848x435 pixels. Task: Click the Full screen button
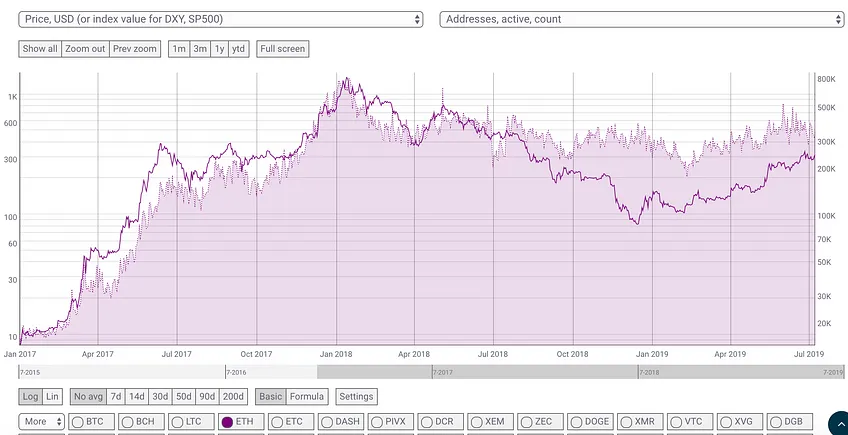coord(283,49)
